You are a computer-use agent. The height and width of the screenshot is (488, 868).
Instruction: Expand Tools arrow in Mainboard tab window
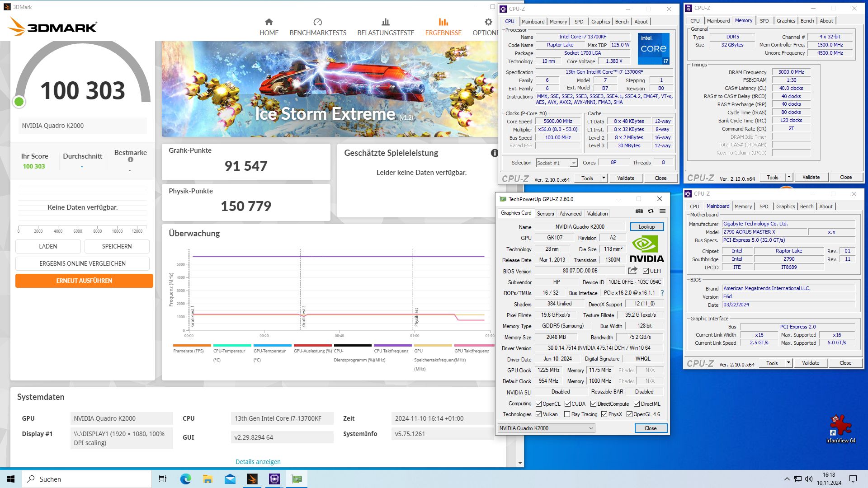click(788, 363)
